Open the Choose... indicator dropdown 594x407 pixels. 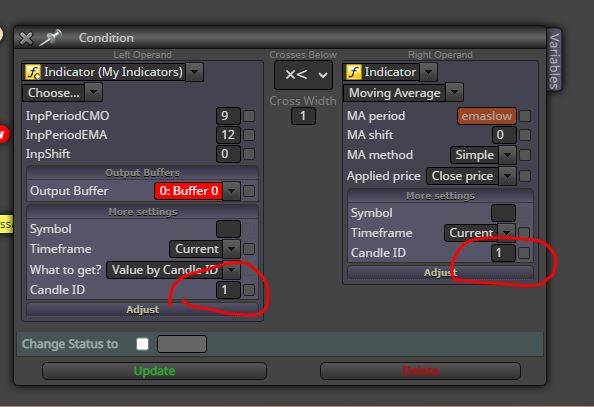pyautogui.click(x=94, y=92)
